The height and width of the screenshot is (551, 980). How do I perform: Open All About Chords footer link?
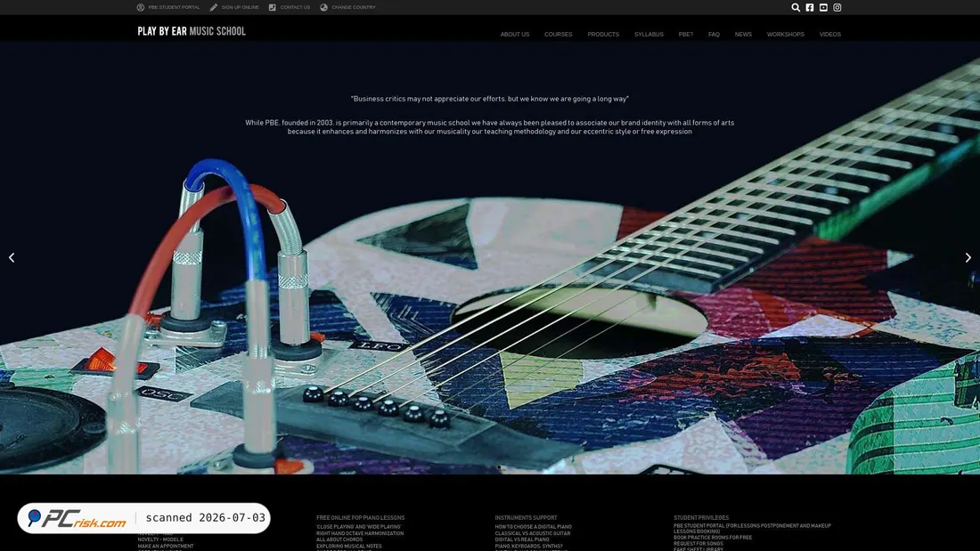(339, 539)
